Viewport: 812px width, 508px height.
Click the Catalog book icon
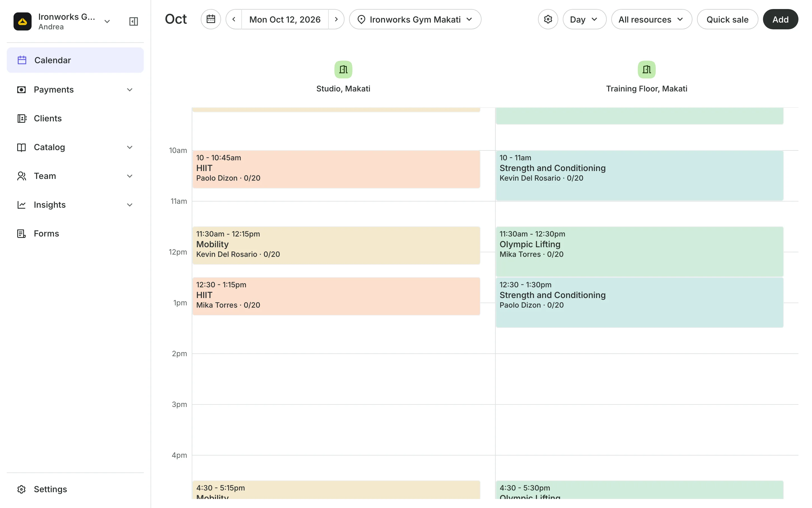(21, 147)
